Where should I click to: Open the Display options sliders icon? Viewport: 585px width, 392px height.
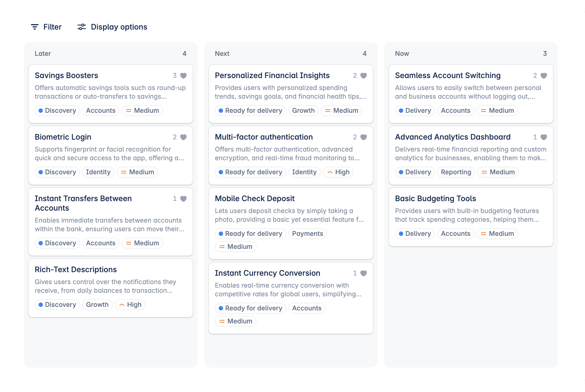pos(81,27)
